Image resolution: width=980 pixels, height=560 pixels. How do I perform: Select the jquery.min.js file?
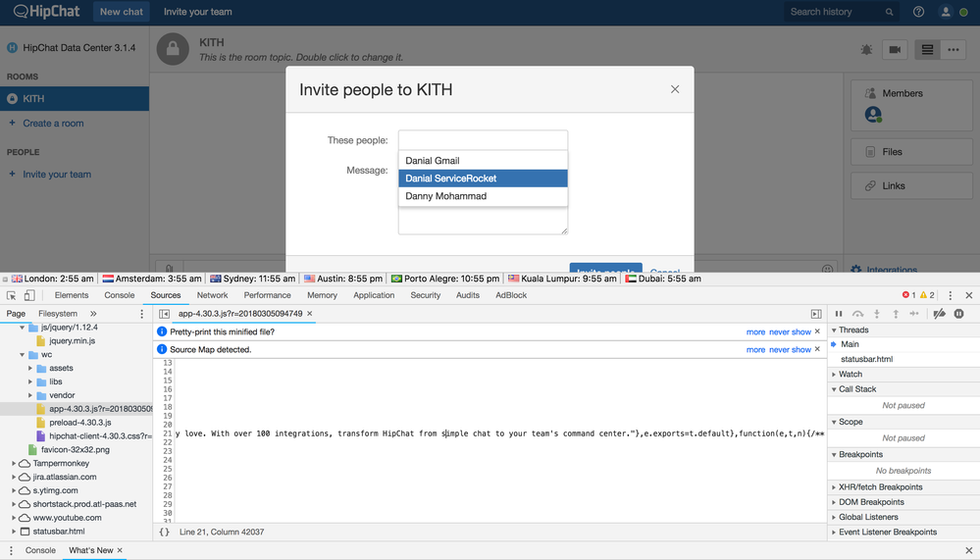pos(72,341)
